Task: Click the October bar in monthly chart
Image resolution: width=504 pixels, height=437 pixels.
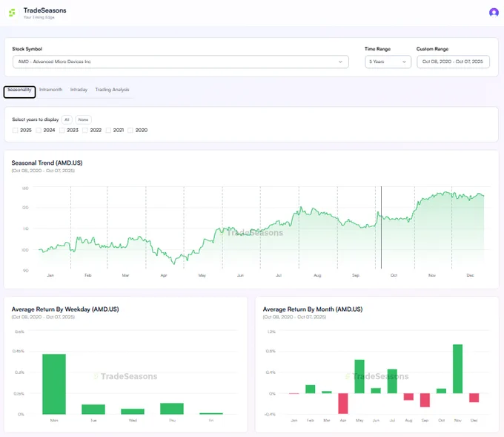Action: click(441, 391)
